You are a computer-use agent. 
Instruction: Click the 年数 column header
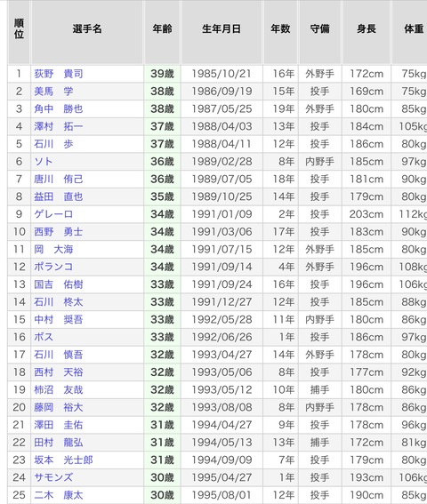(280, 29)
